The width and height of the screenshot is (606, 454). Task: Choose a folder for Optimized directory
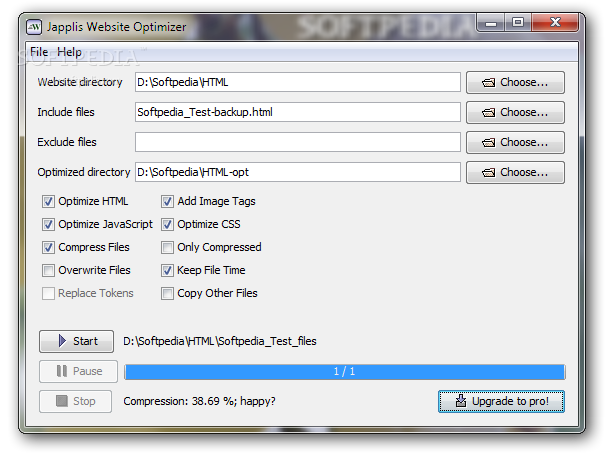(515, 172)
